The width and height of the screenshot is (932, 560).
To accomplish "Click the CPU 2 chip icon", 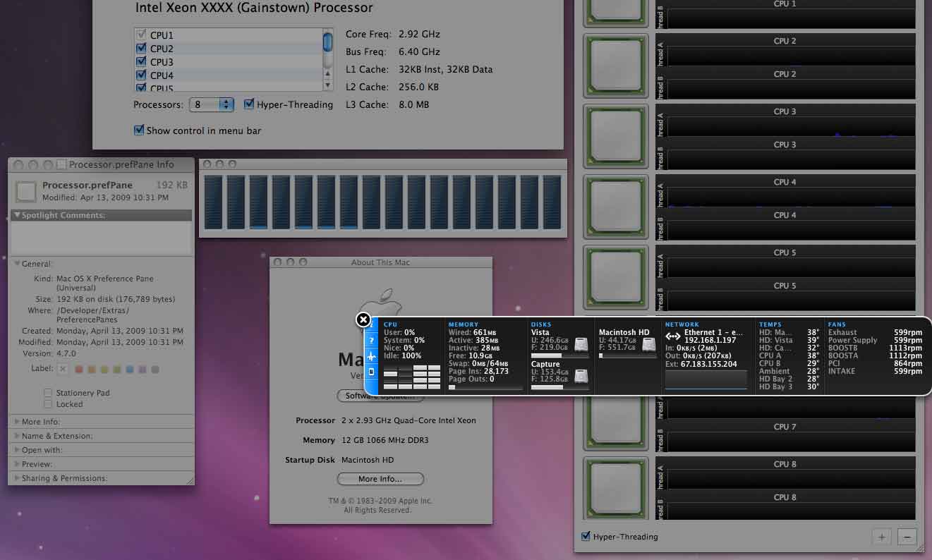I will (615, 66).
